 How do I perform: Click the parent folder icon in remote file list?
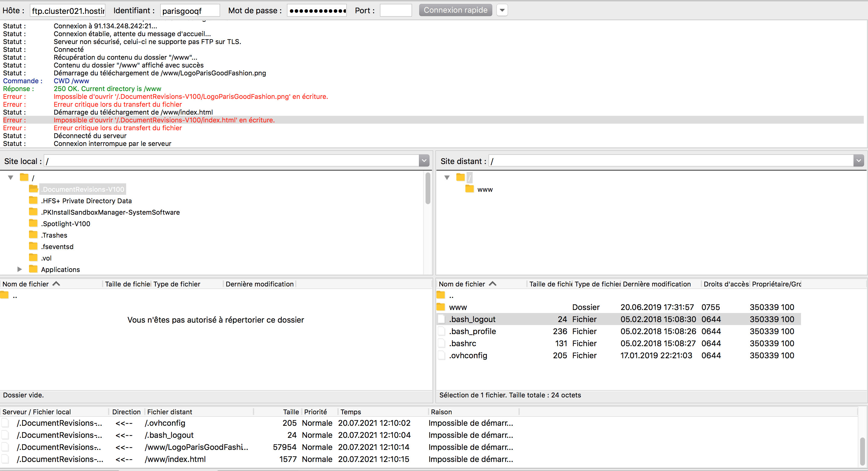[x=441, y=295]
